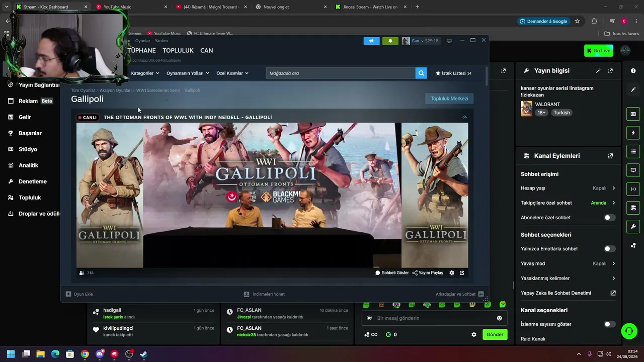Click the Steam page vertical scrollbar
The image size is (644, 362).
click(x=487, y=75)
